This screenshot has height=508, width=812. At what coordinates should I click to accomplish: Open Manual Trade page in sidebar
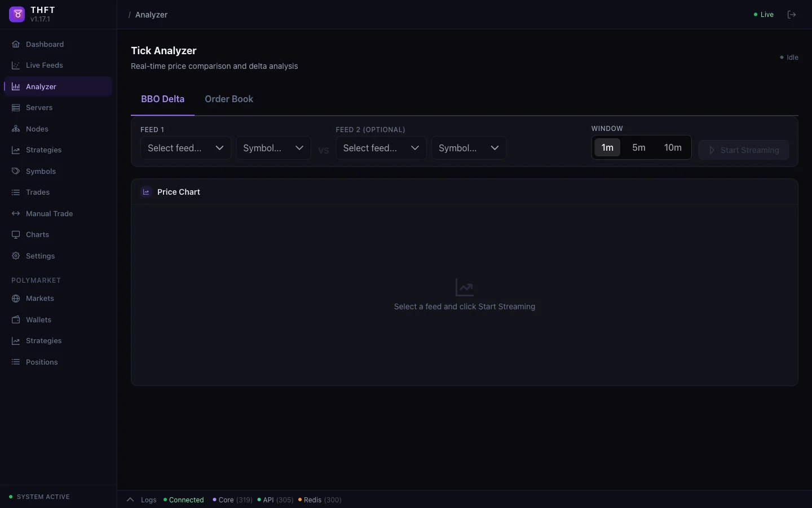pyautogui.click(x=49, y=214)
